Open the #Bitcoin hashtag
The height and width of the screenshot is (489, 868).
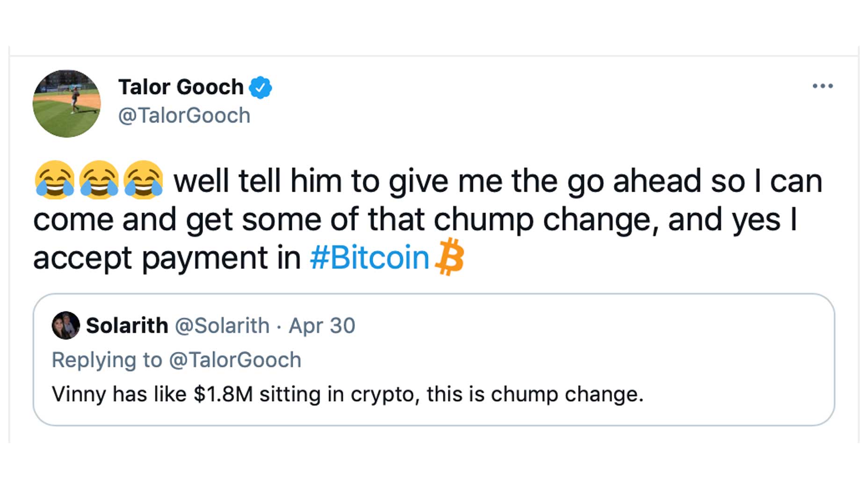[369, 258]
